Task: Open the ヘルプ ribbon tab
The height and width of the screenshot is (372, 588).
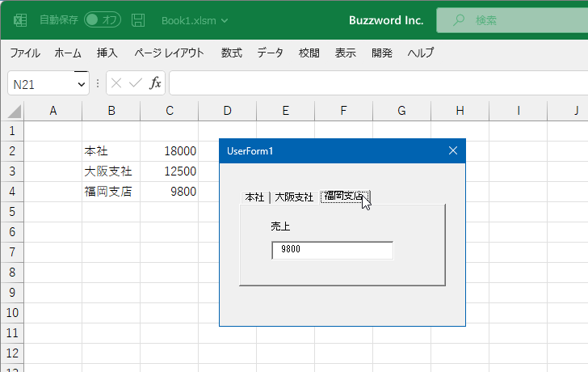Action: click(x=421, y=53)
